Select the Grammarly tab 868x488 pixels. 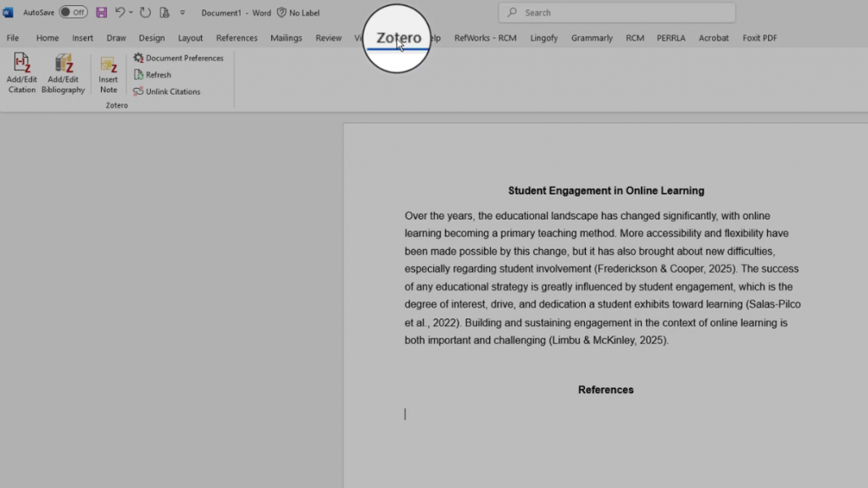coord(592,38)
